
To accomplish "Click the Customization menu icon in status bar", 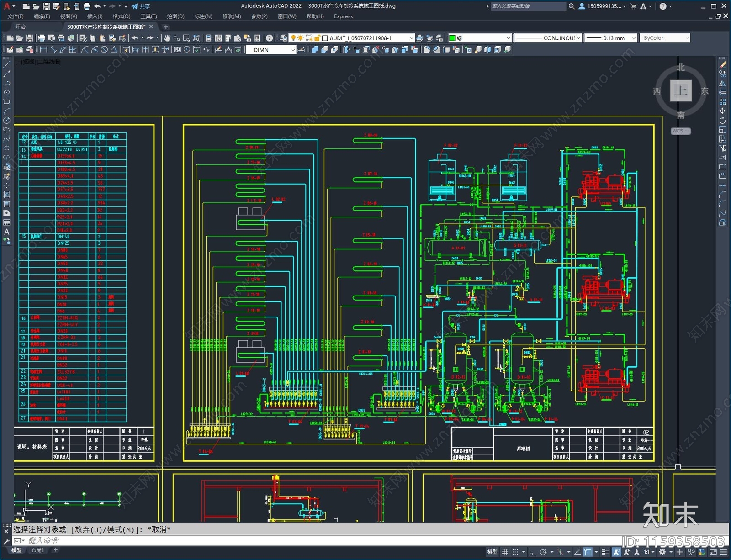I will [723, 552].
